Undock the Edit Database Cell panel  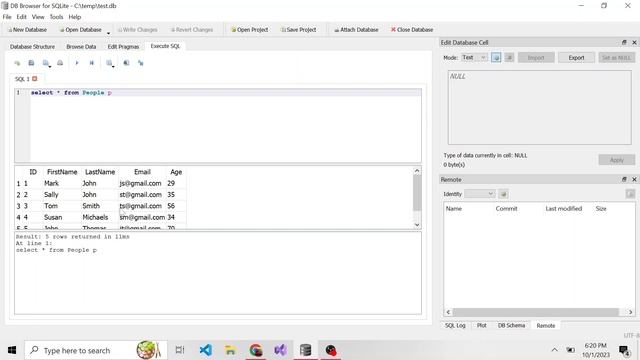point(624,42)
